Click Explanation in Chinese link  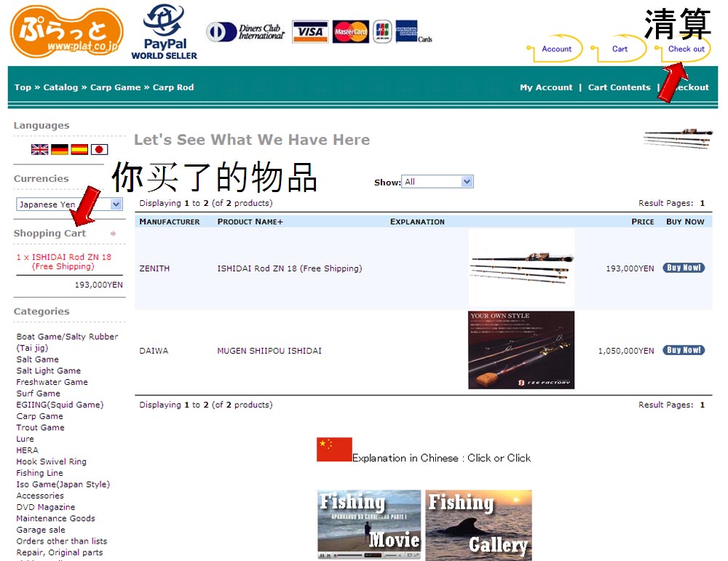click(442, 458)
